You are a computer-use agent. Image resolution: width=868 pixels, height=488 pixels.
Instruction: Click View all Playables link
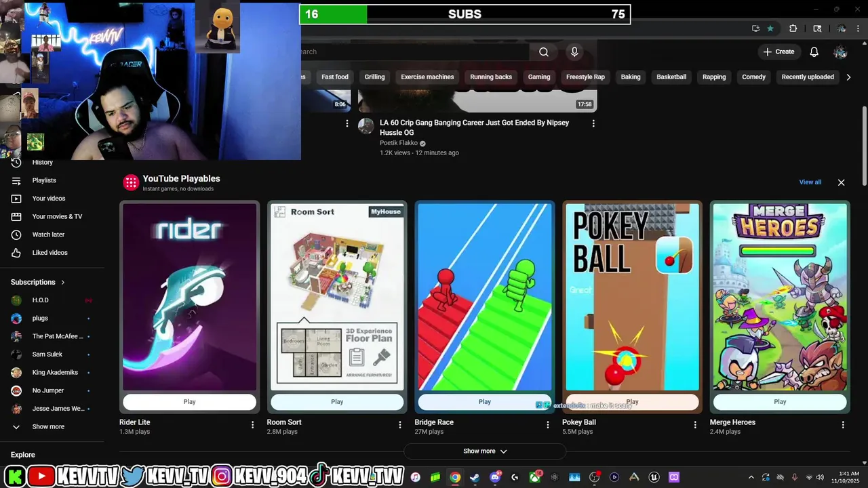[810, 182]
